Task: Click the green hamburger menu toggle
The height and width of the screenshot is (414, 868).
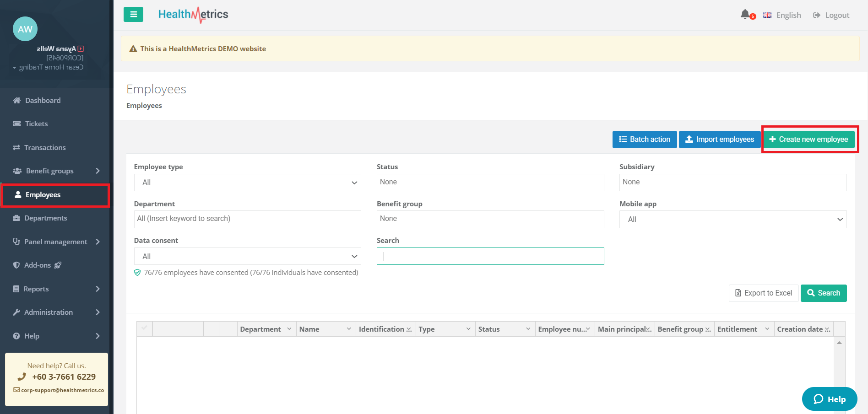Action: pyautogui.click(x=133, y=15)
